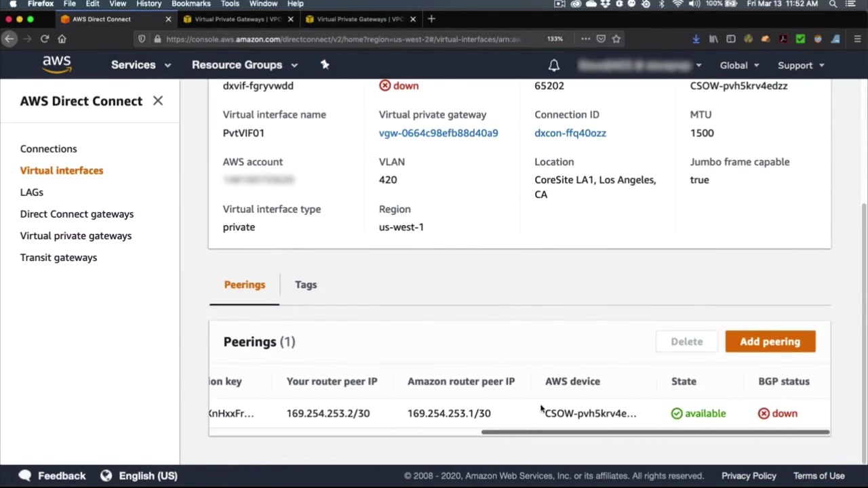868x488 pixels.
Task: Click the volume icon in menu bar
Action: coord(694,4)
